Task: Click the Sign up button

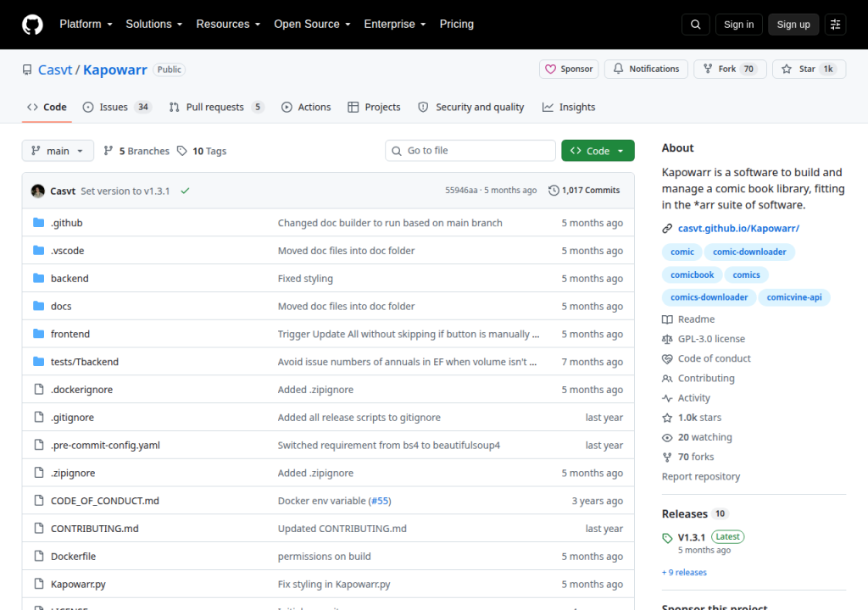Action: [793, 25]
